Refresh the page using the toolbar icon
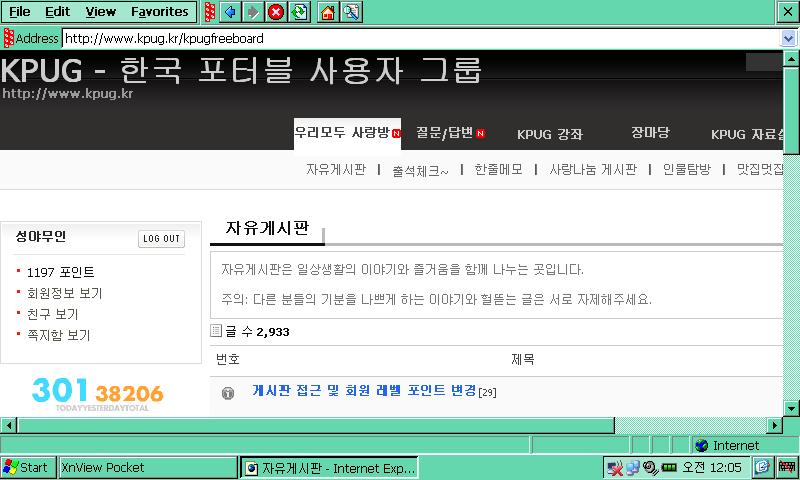The height and width of the screenshot is (480, 800). click(299, 12)
